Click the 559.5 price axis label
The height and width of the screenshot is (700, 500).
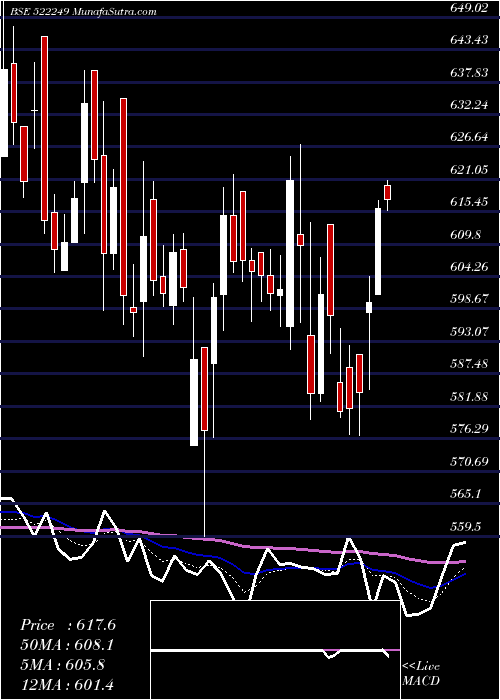466,526
